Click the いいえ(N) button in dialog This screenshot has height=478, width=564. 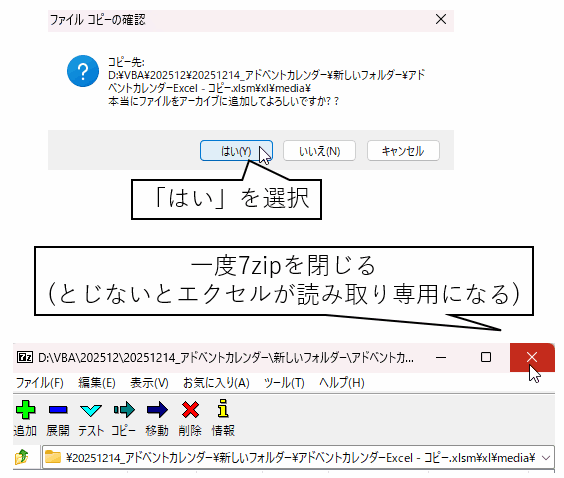tap(319, 151)
